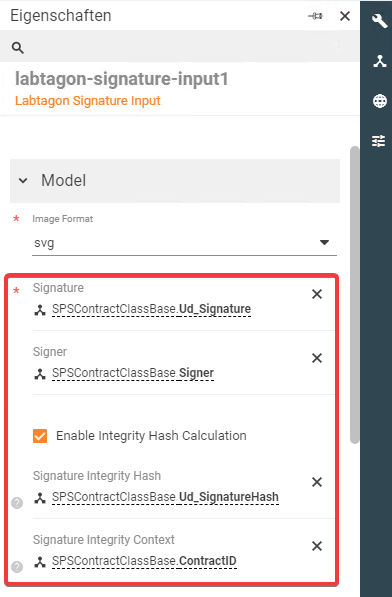The image size is (392, 597).
Task: Open the data model hierarchy sidebar icon
Action: click(x=379, y=61)
